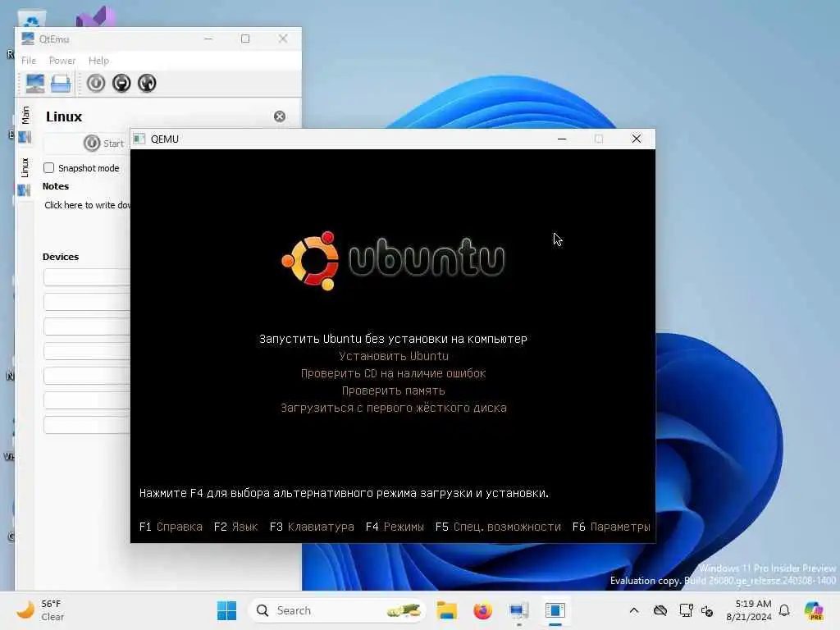Open the File menu in QtEmu
This screenshot has width=840, height=630.
click(29, 61)
